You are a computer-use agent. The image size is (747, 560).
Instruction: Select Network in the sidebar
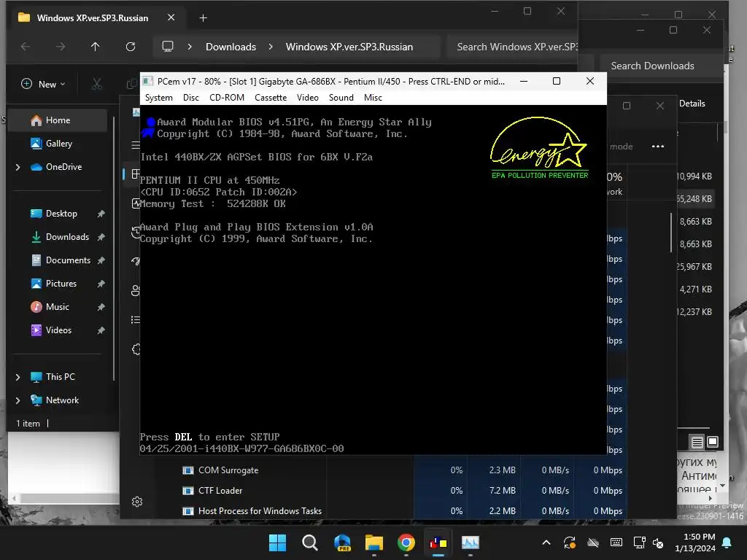click(62, 400)
